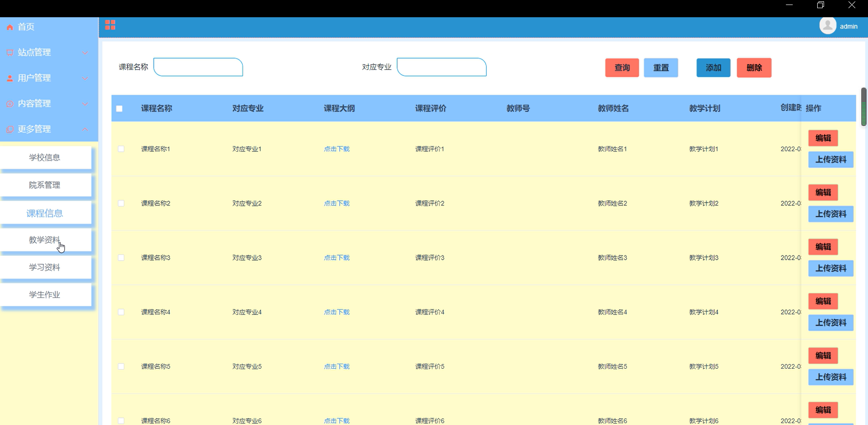
Task: Download syllabus via 点击下载 for 课程名称4
Action: 336,312
